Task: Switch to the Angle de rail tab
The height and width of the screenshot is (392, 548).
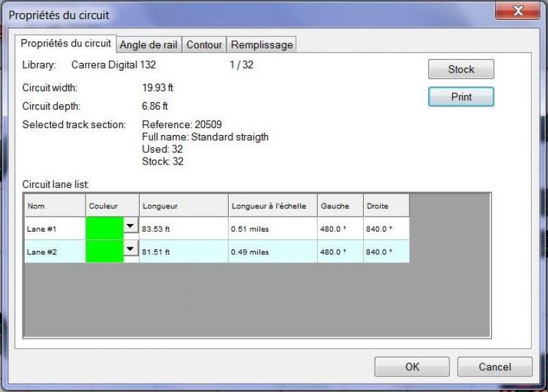Action: click(x=149, y=45)
